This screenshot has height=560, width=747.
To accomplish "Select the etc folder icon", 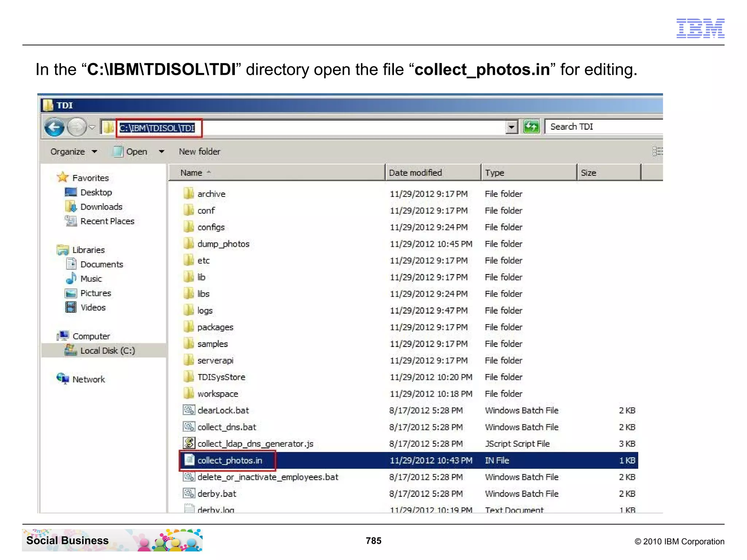I will click(x=189, y=260).
